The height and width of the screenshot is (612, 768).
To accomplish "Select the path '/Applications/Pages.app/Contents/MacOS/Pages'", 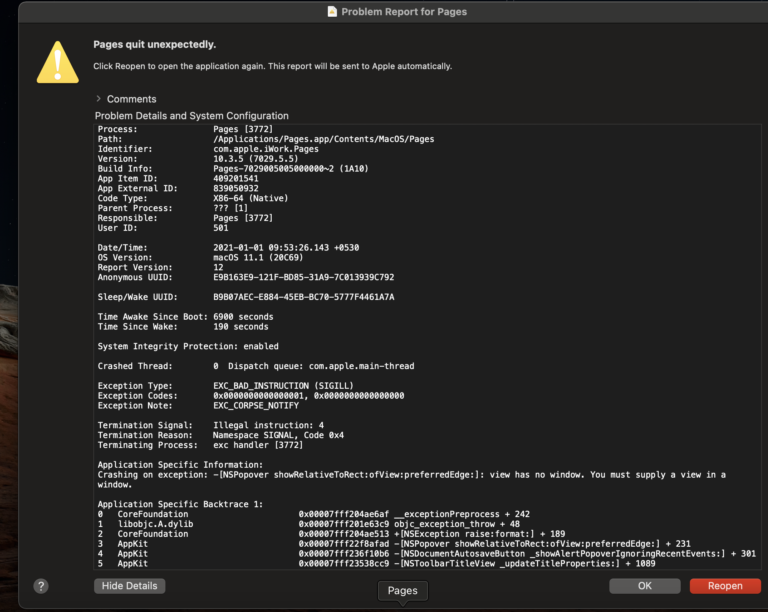I will [323, 139].
